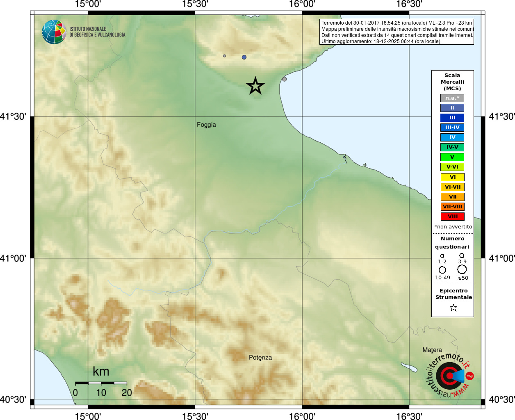Click the top 15°00' longitude label
This screenshot has height=420, width=515.
coord(88,4)
